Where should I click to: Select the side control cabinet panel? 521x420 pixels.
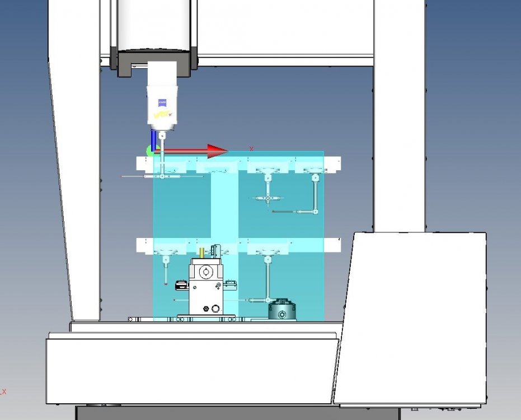pos(417,314)
